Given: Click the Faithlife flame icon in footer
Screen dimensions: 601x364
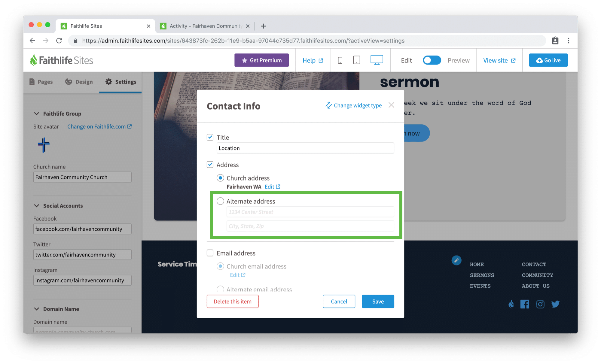Looking at the screenshot, I should 511,304.
